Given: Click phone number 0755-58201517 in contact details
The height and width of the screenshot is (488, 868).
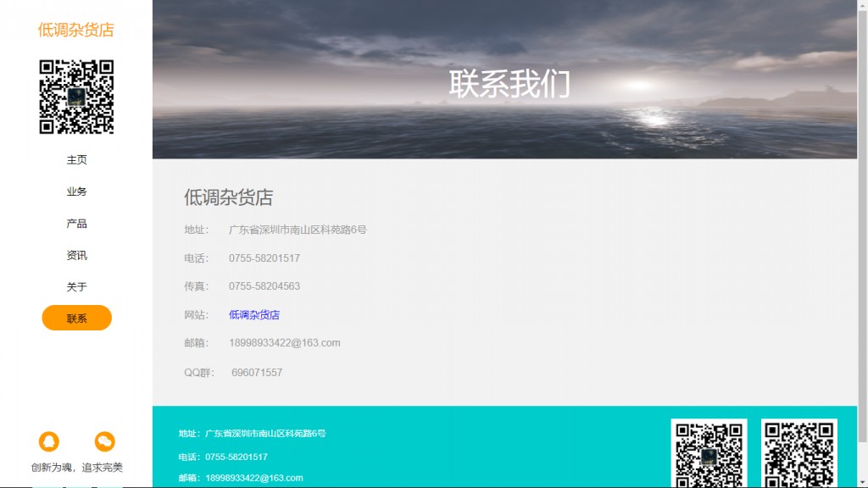Looking at the screenshot, I should click(264, 258).
